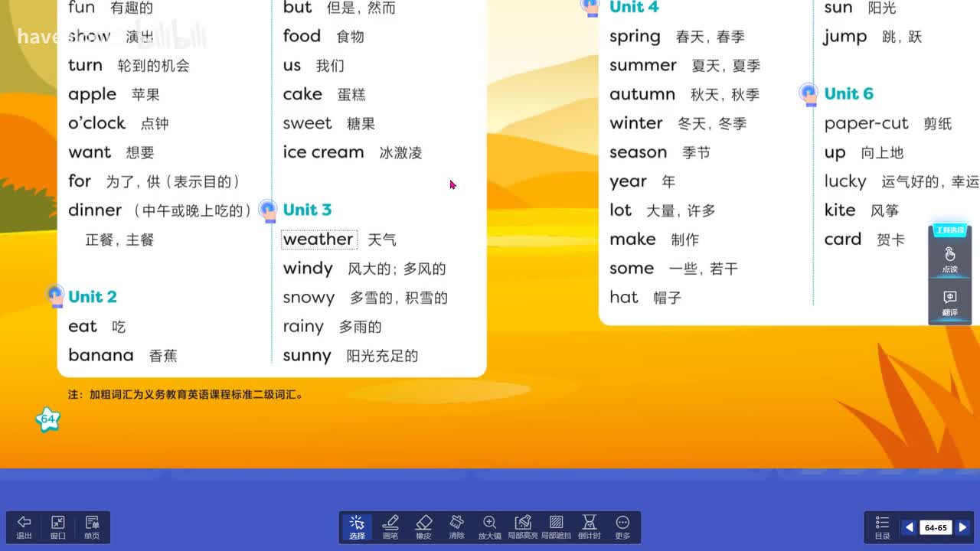The image size is (980, 551).
Task: Click the word paper-cut
Action: (866, 124)
